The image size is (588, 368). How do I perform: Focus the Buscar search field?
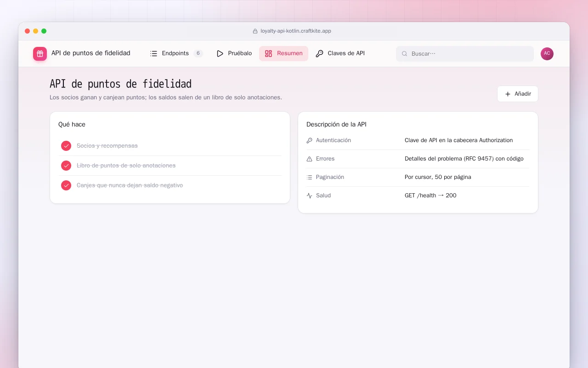point(465,54)
